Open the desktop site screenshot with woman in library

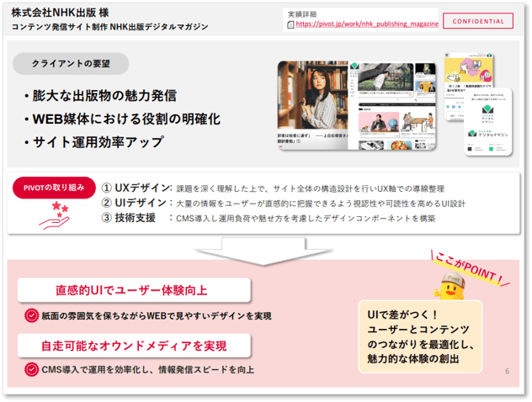tap(357, 105)
